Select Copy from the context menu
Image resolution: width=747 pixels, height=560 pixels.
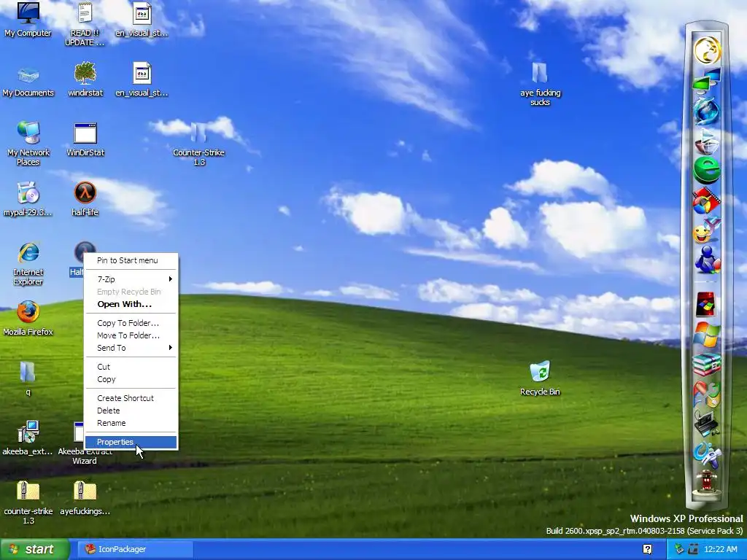[x=131, y=379]
